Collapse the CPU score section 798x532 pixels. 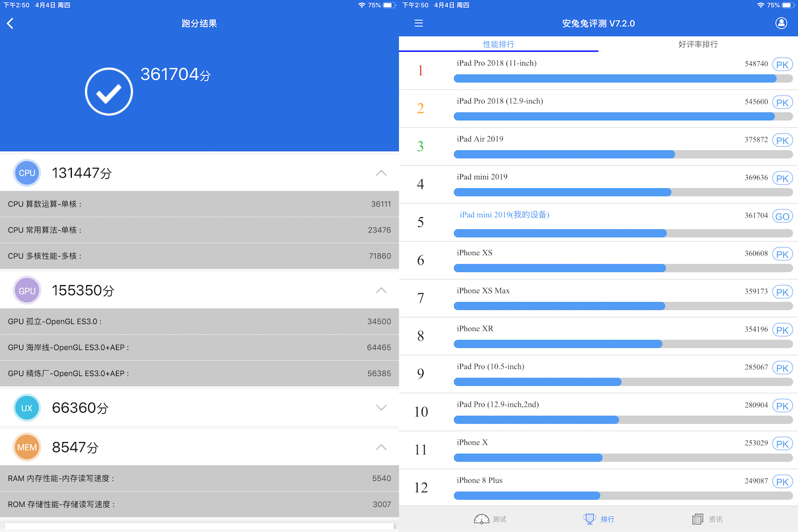click(381, 172)
